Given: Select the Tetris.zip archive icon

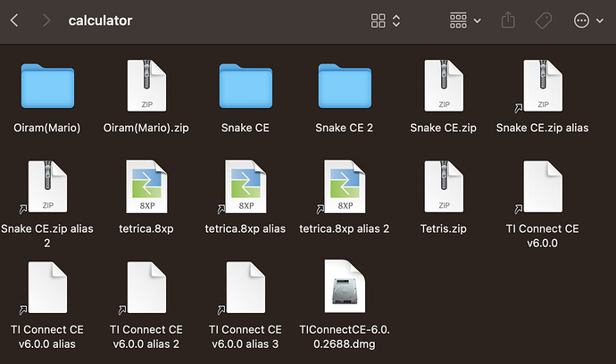Looking at the screenshot, I should pyautogui.click(x=444, y=186).
